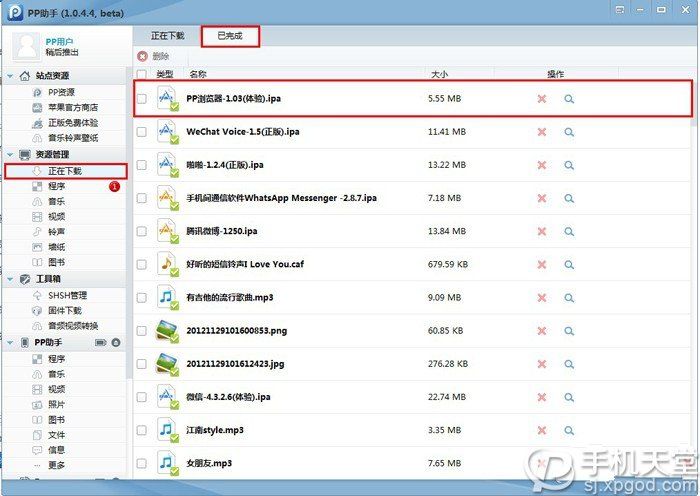This screenshot has height=496, width=700.
Task: Open 壁纸 under 资源管理
Action: (x=56, y=247)
